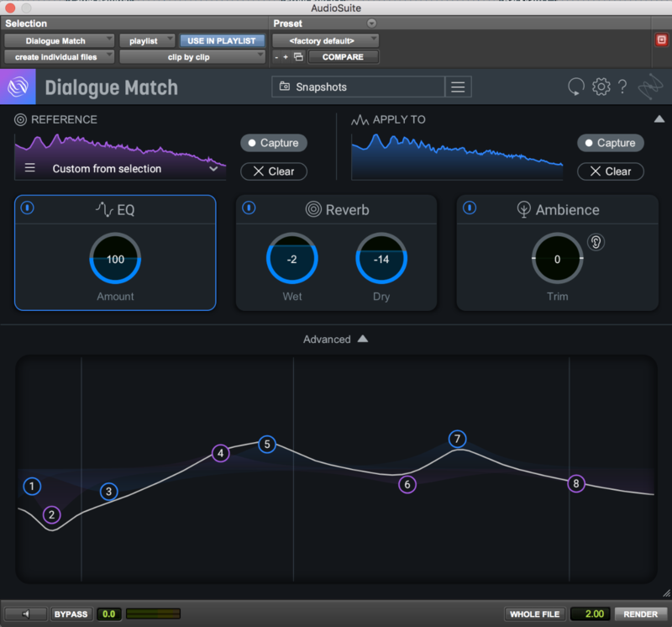Open the 'clip by clip' dropdown

(x=192, y=57)
